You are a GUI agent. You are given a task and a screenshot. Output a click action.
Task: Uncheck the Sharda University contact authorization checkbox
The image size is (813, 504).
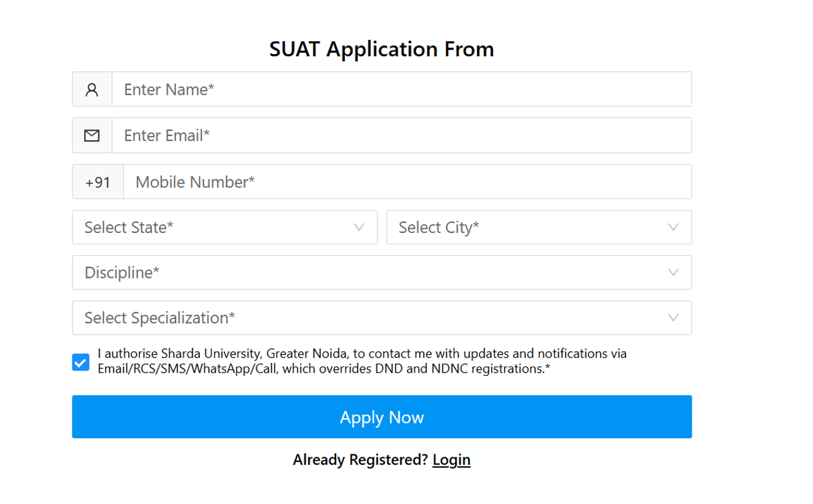[80, 362]
